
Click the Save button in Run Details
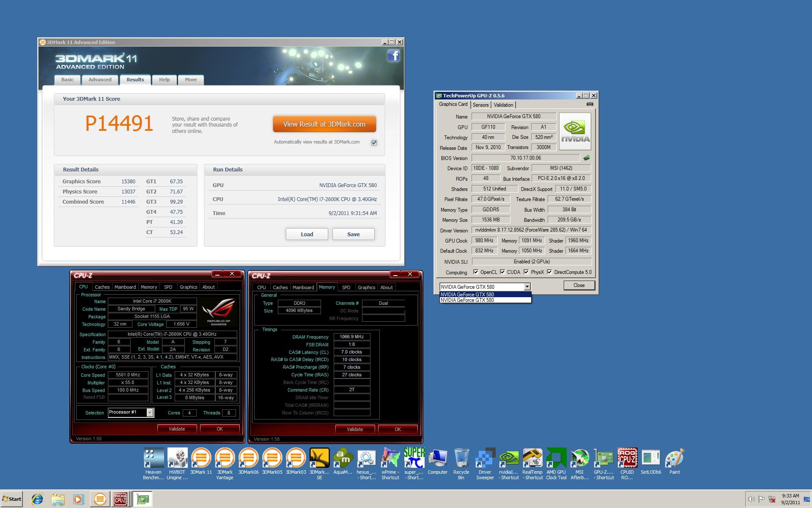pyautogui.click(x=354, y=234)
